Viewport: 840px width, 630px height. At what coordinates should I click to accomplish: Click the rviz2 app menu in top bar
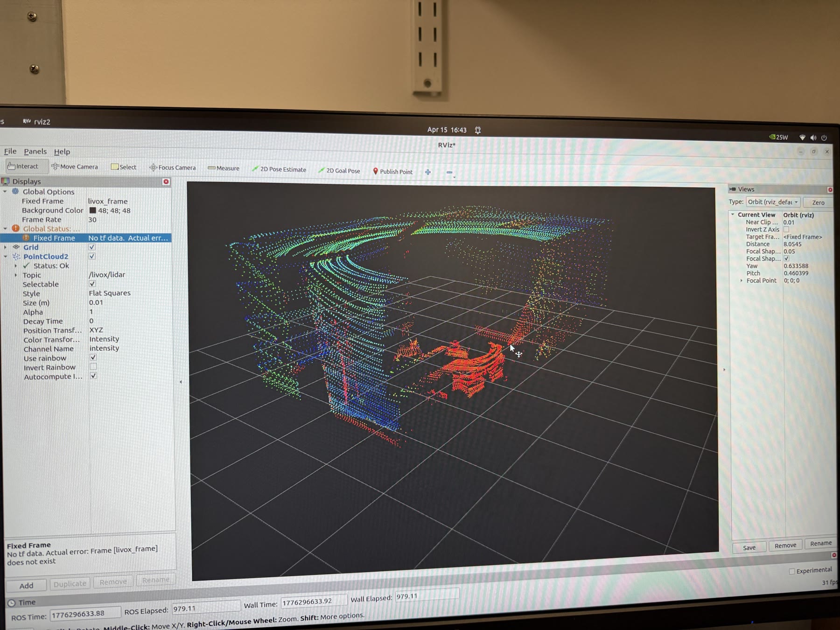pos(36,121)
